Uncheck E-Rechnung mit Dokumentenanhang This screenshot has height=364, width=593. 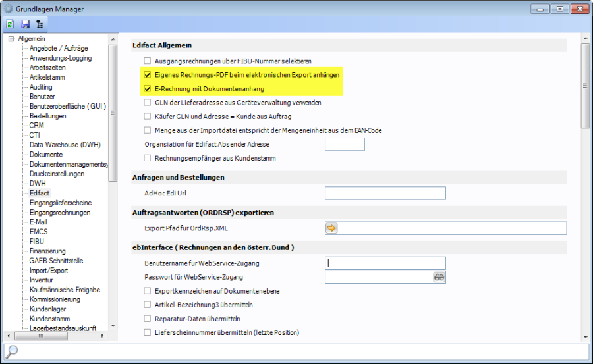coord(148,89)
